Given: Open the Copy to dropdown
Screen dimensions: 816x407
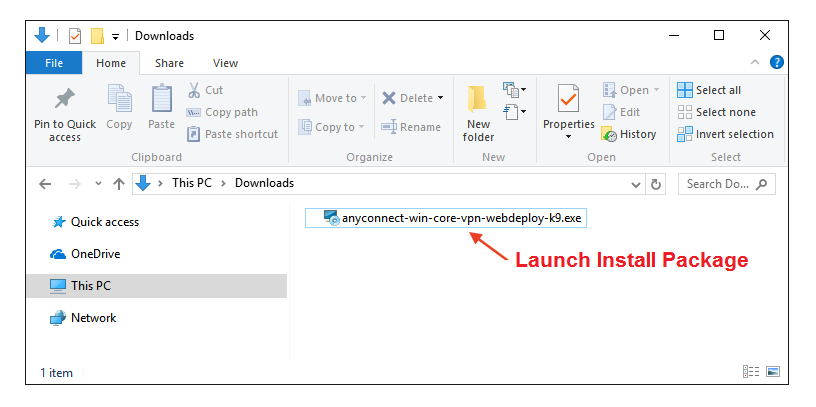Looking at the screenshot, I should click(331, 127).
